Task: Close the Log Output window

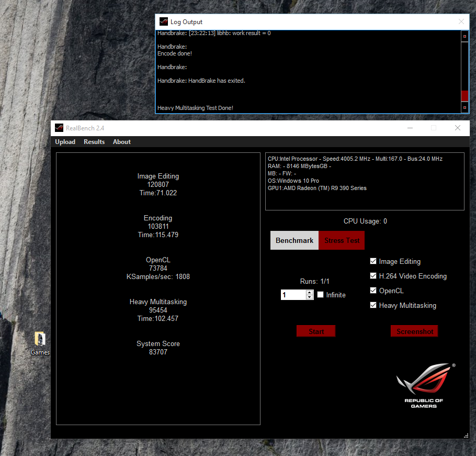Action: click(461, 21)
